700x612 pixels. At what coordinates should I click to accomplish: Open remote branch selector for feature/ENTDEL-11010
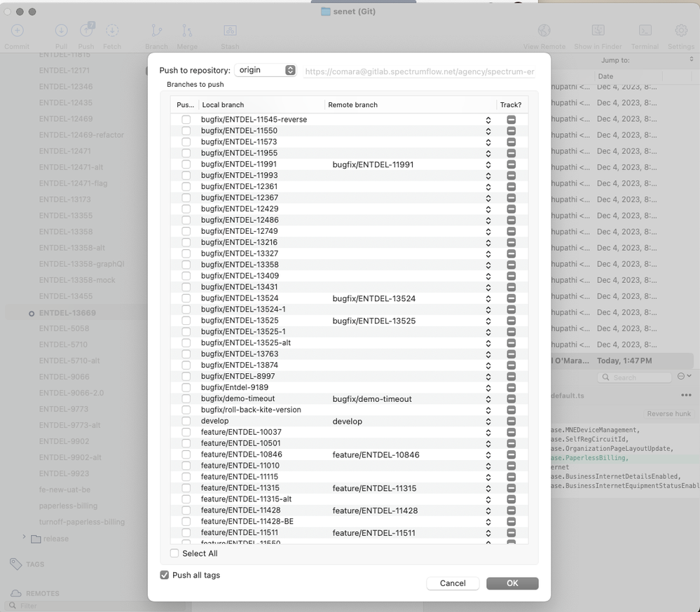488,466
